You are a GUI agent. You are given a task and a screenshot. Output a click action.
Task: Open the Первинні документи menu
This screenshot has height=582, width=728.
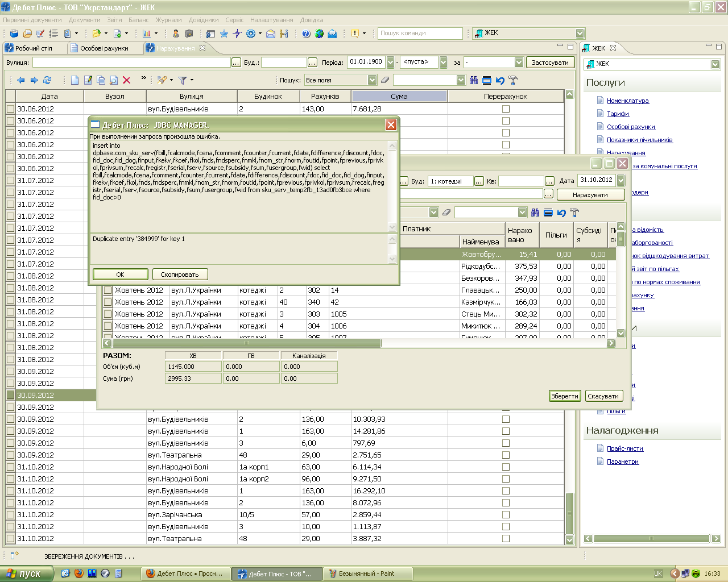click(32, 20)
